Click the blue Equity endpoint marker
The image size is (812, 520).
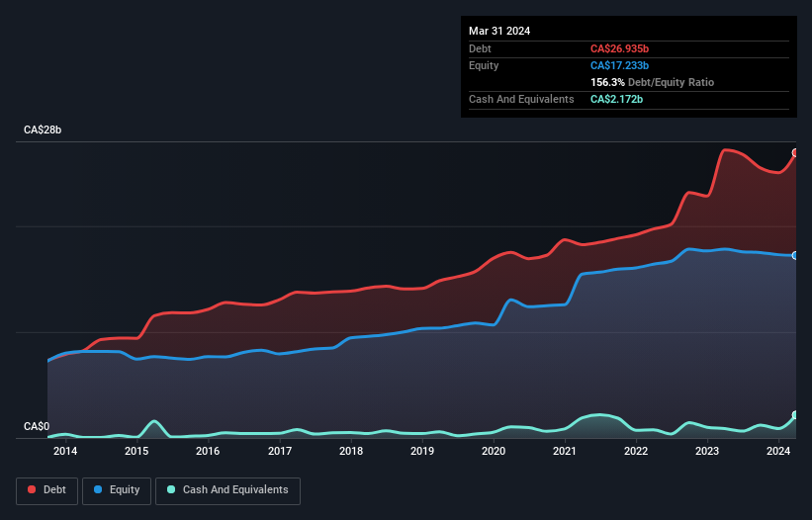pyautogui.click(x=795, y=256)
